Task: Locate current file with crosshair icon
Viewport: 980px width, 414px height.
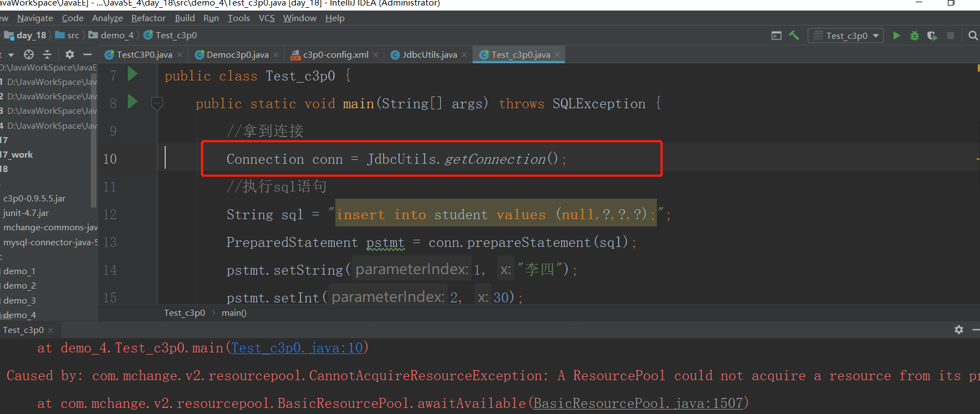Action: (29, 54)
